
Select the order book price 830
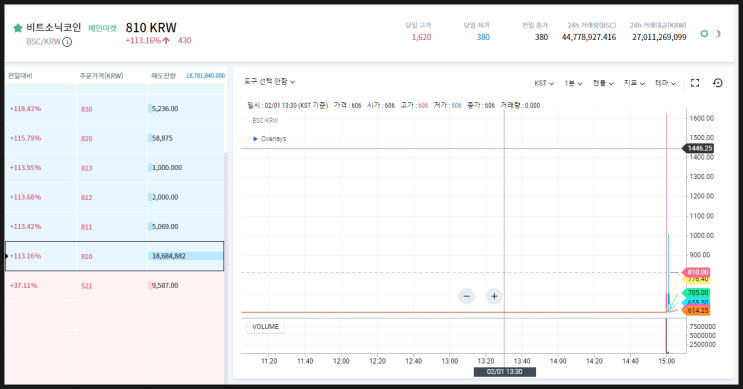86,109
